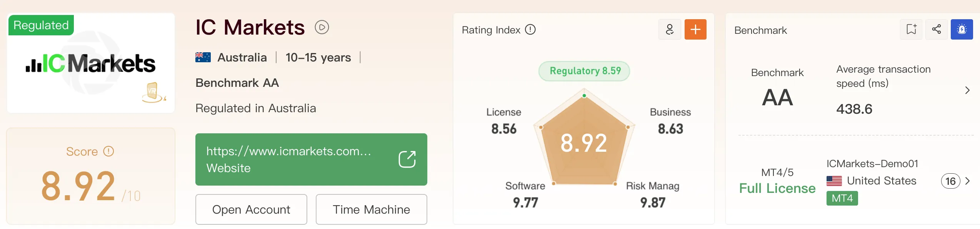Select the License 8.56 rating
The image size is (980, 229).
(x=504, y=121)
